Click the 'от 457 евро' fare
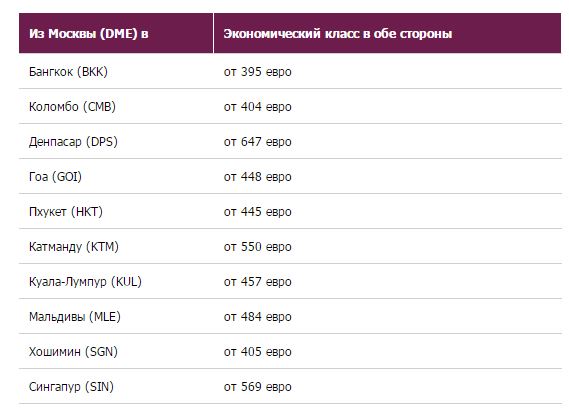 (x=258, y=282)
